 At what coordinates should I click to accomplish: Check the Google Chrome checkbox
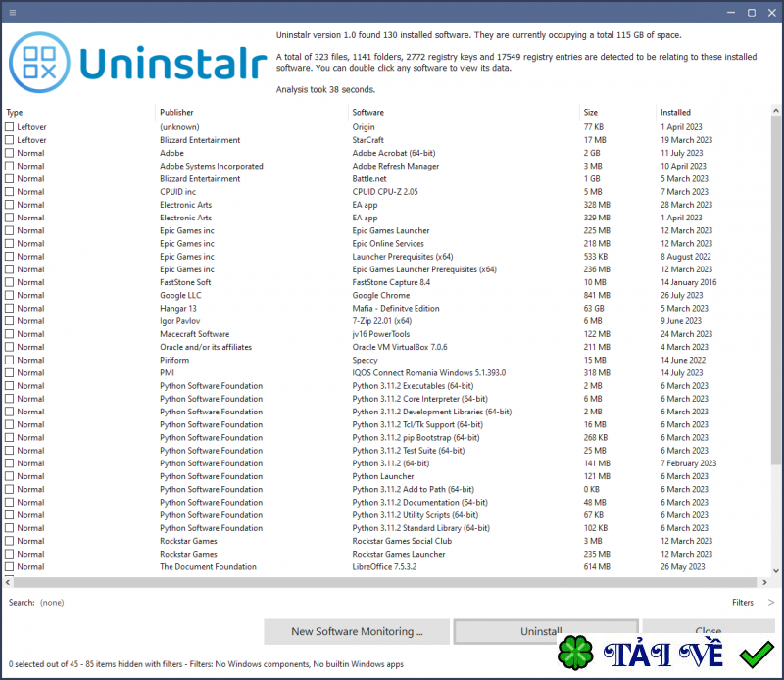[x=10, y=295]
